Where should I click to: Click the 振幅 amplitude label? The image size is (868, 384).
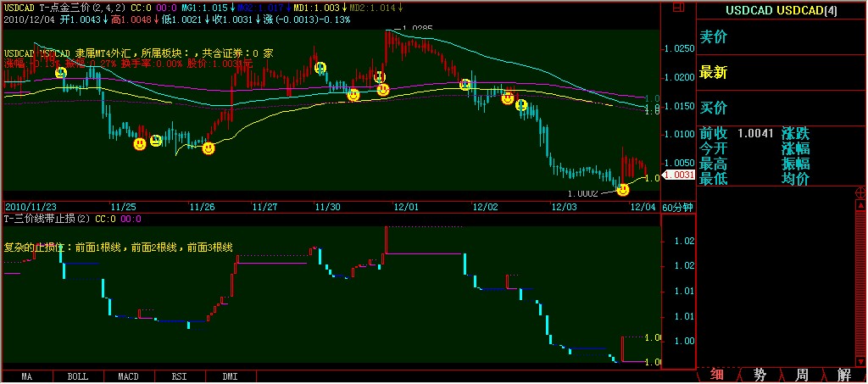pos(796,164)
